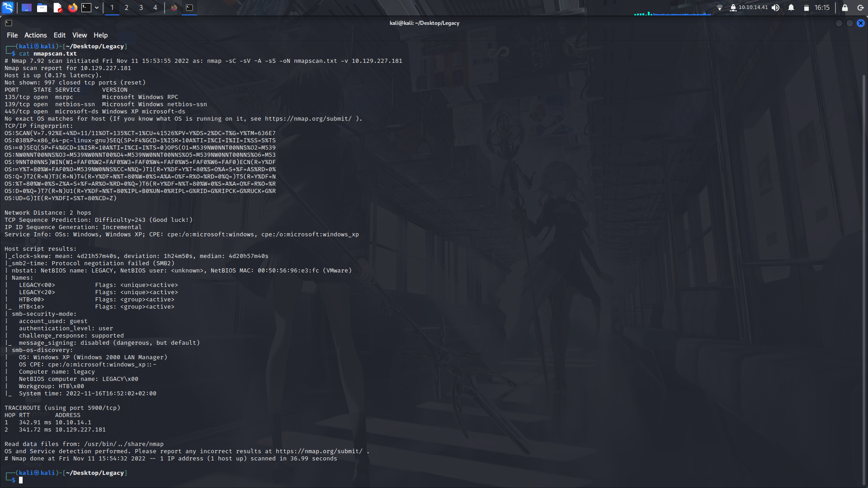868x488 pixels.
Task: Expand the terminal launcher dropdown arrow
Action: tap(96, 8)
